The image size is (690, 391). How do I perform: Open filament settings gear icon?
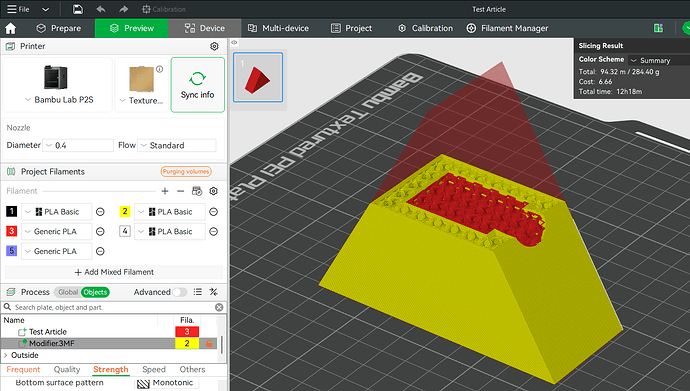click(x=213, y=191)
